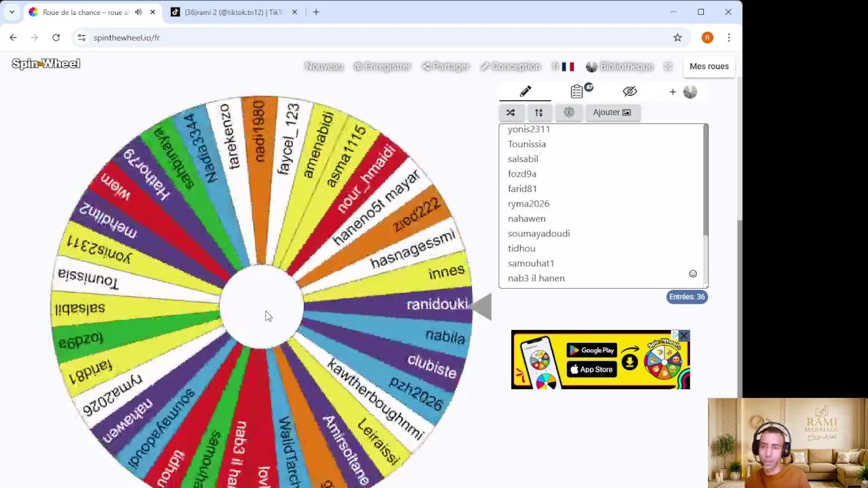
Task: Open a new browser tab
Action: tap(316, 12)
